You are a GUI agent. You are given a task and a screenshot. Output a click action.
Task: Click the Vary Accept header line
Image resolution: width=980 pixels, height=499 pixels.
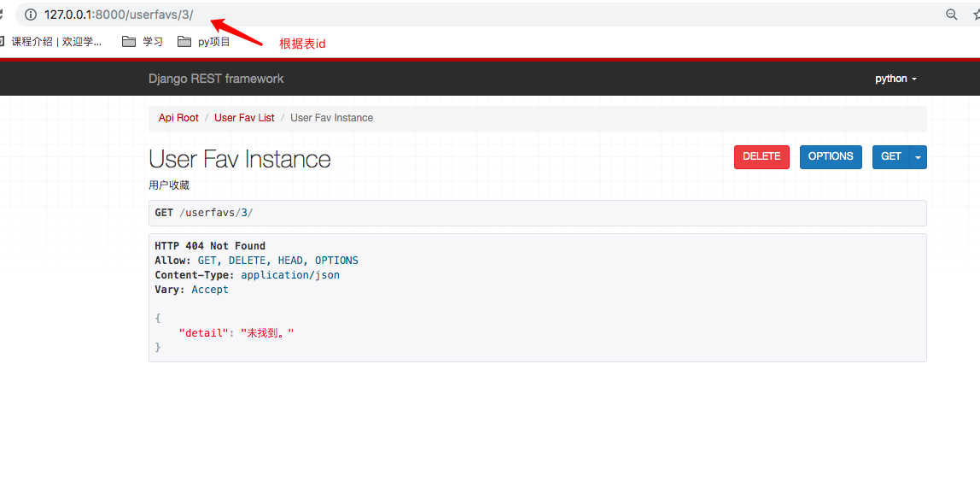(192, 290)
